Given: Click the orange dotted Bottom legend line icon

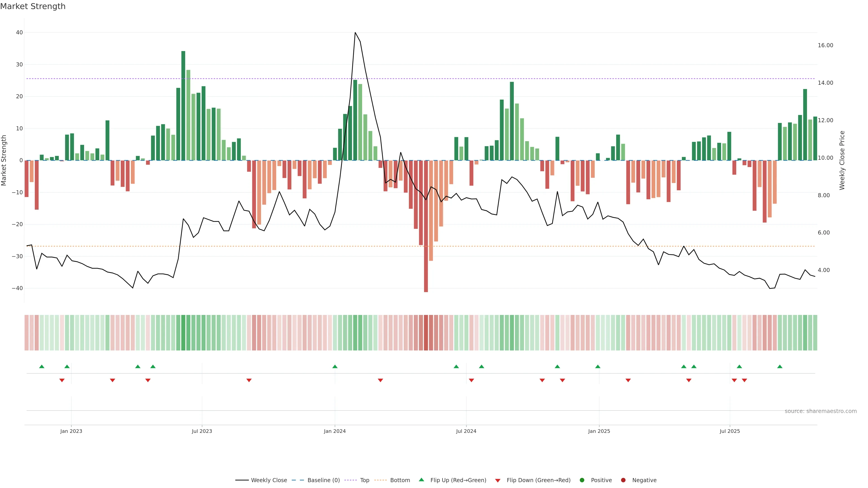Looking at the screenshot, I should [x=380, y=480].
